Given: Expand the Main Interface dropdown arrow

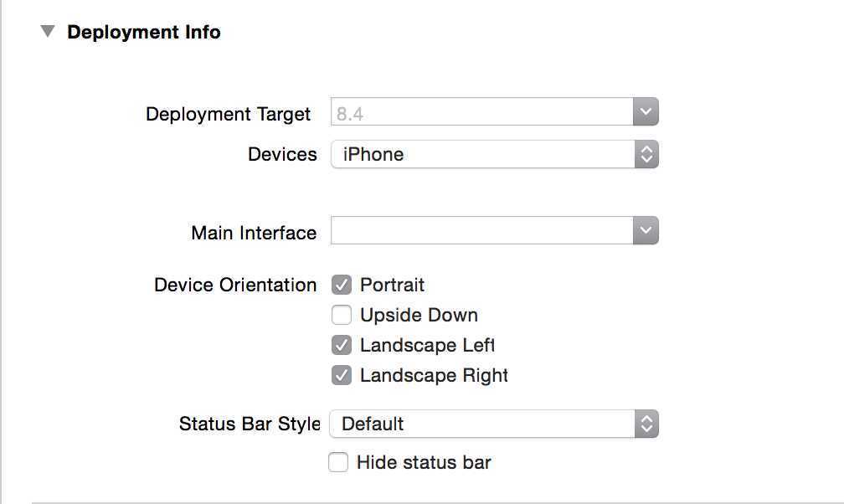Looking at the screenshot, I should (646, 230).
